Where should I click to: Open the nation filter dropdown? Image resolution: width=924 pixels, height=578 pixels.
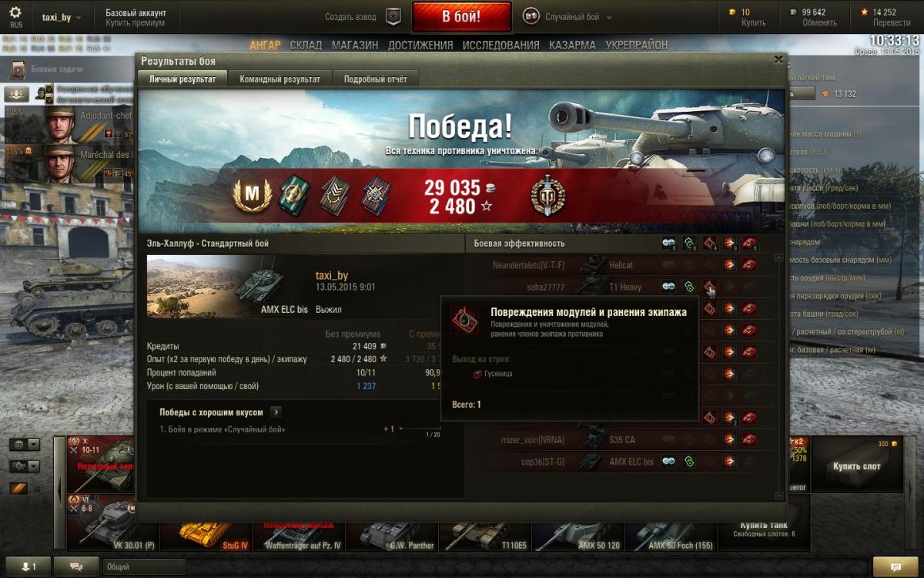tap(24, 445)
